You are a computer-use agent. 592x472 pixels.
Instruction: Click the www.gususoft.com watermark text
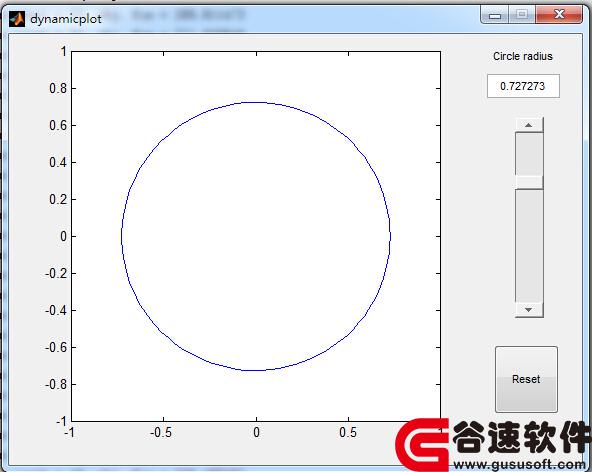coord(519,464)
